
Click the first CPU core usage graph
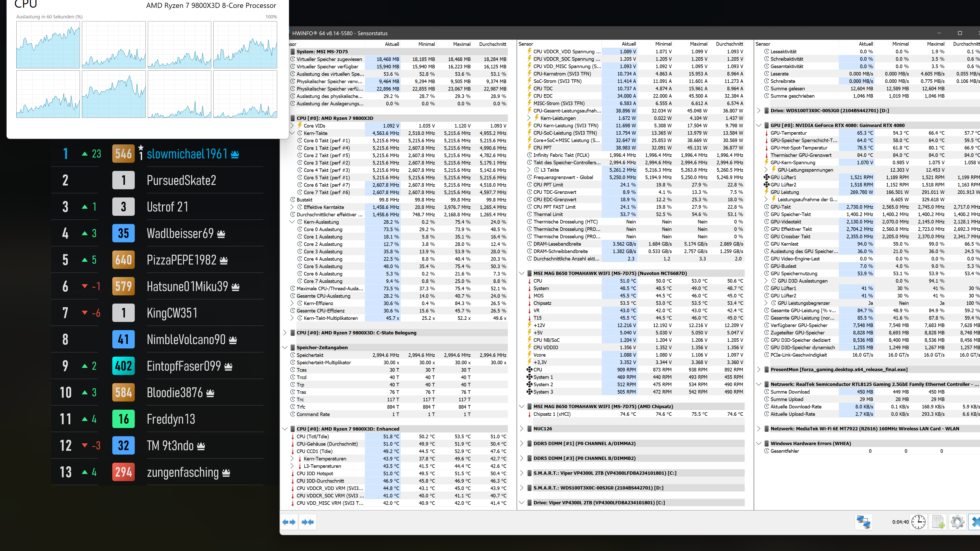[x=48, y=45]
